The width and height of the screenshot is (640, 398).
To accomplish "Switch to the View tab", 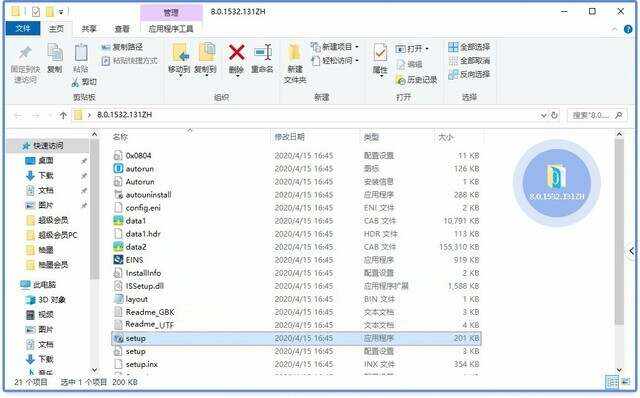I will 122,29.
